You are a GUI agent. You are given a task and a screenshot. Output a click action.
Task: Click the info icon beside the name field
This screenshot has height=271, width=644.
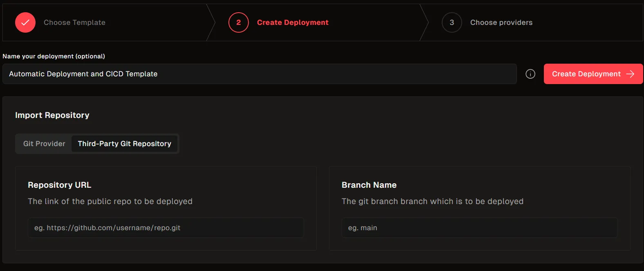(530, 74)
